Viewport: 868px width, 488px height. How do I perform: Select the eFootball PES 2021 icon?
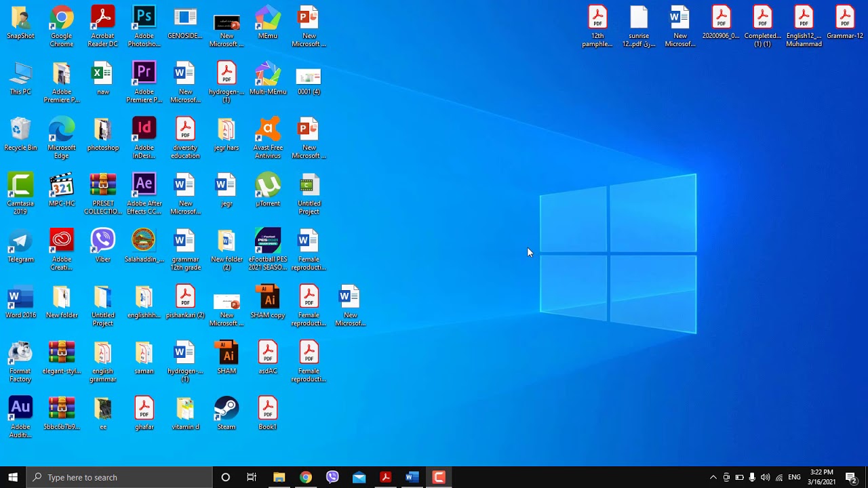[x=268, y=250]
